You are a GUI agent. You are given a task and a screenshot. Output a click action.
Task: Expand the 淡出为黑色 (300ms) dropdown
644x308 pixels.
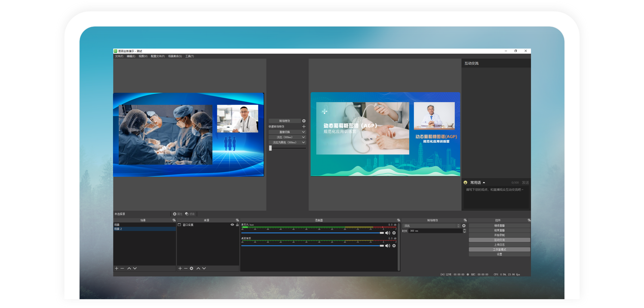(x=287, y=142)
